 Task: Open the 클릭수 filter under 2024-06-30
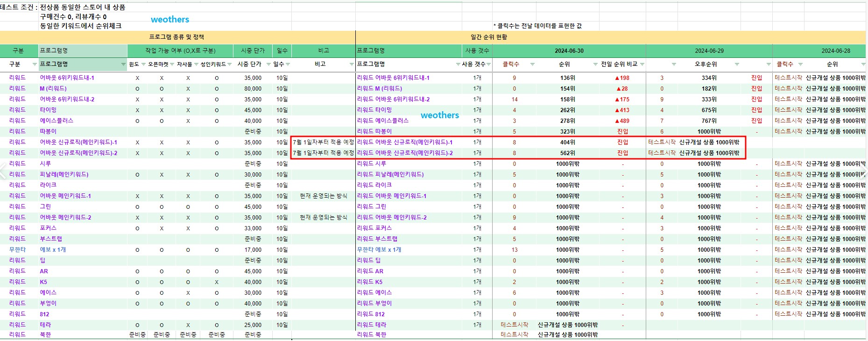(x=532, y=64)
